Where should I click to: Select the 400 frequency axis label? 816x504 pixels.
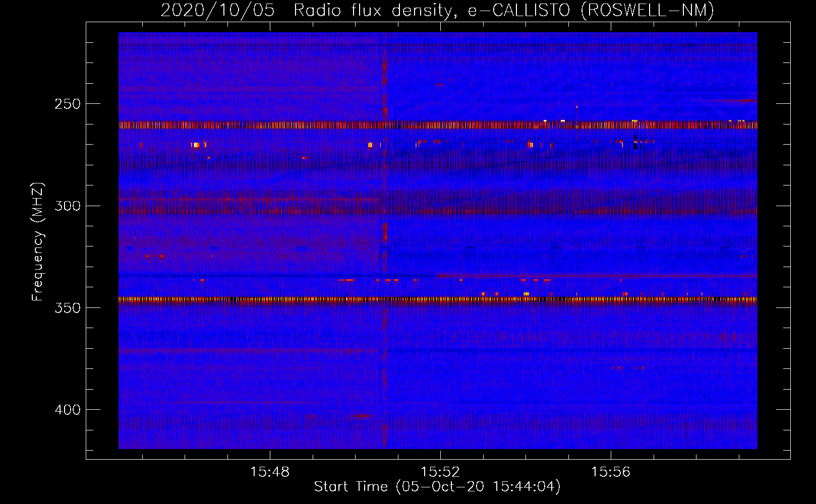point(68,410)
